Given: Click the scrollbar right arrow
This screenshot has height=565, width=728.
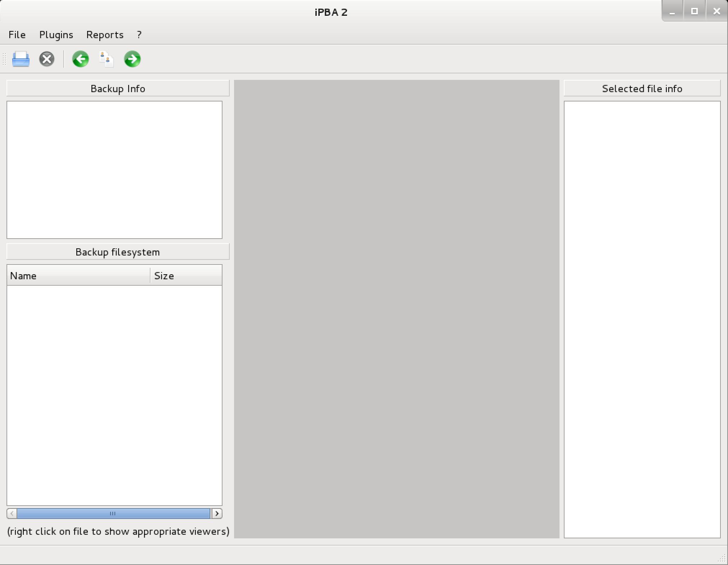Looking at the screenshot, I should [x=217, y=514].
